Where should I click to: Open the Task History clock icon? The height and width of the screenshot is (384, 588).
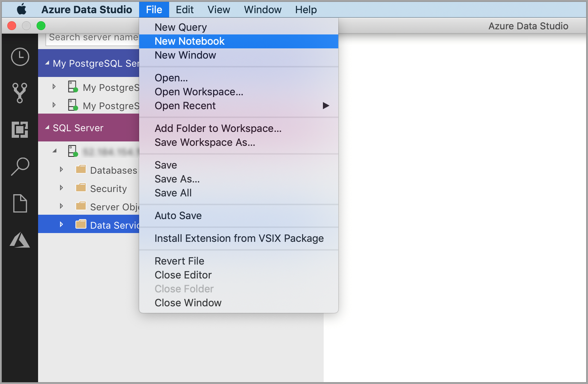(20, 57)
